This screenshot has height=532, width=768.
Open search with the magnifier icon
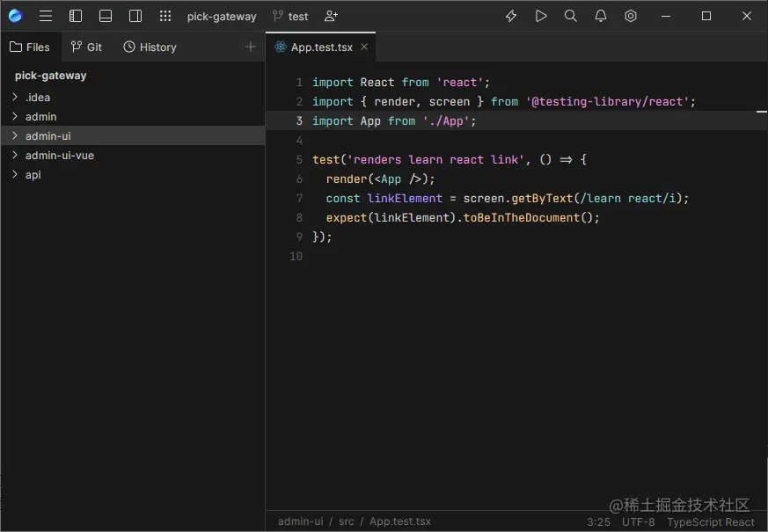(571, 16)
